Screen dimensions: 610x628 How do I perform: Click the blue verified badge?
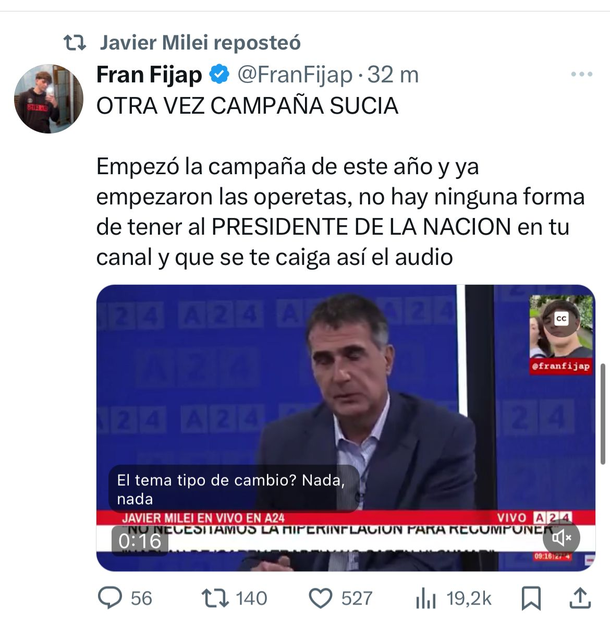[219, 74]
